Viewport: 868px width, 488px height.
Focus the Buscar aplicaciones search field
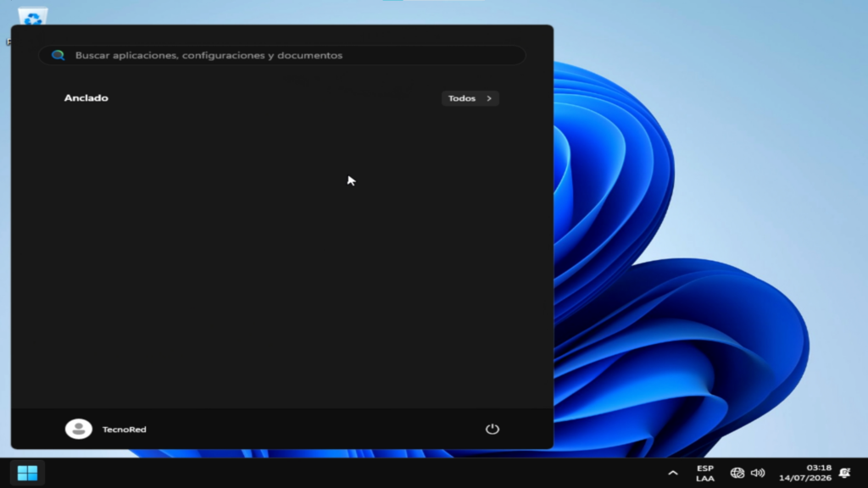point(281,55)
